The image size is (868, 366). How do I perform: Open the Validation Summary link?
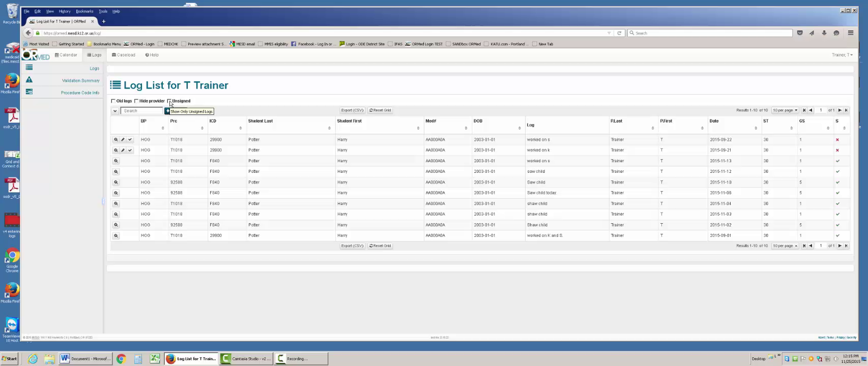(80, 80)
